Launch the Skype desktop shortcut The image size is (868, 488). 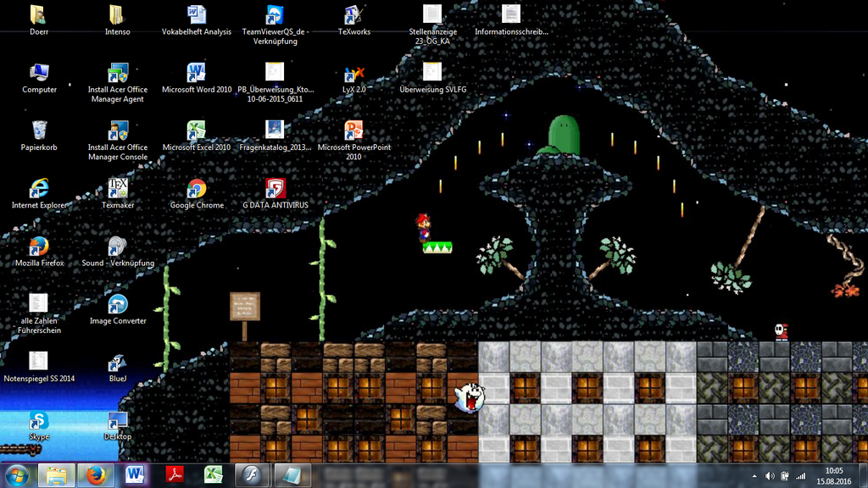(39, 420)
